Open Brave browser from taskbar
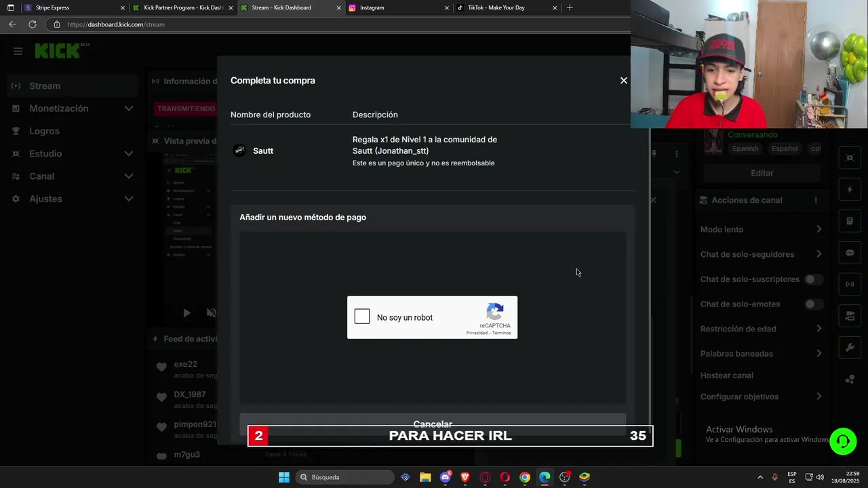 coord(465,477)
